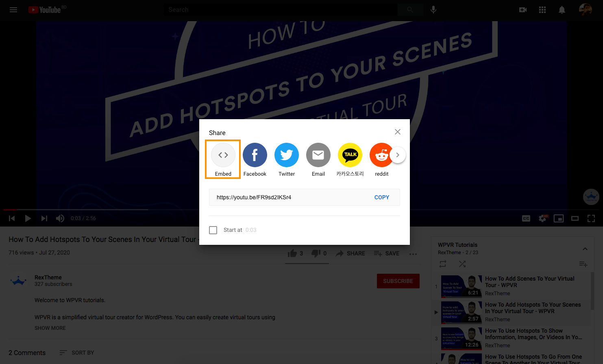Dislike the video thumbs down
603x364 pixels.
(319, 253)
